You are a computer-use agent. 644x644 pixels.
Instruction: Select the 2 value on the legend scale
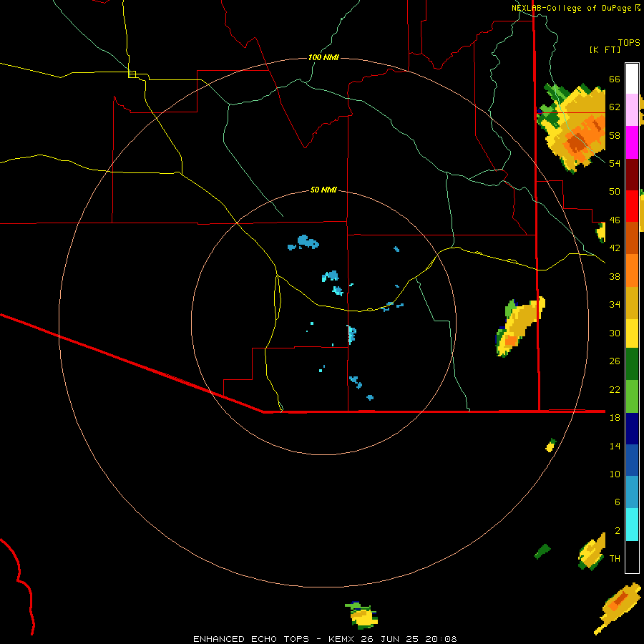pos(617,530)
